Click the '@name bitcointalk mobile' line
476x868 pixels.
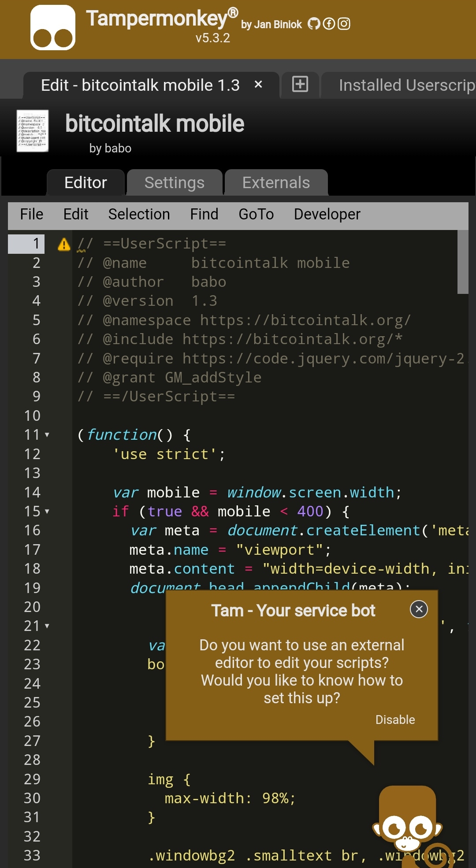pyautogui.click(x=213, y=263)
